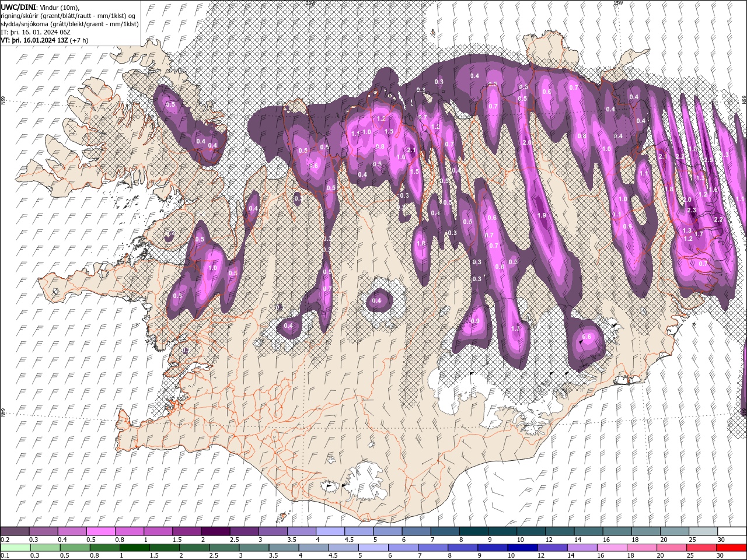Click the bright pink 0.5–0.8 snow legend swatch
Image resolution: width=747 pixels, height=560 pixels.
pos(101,531)
